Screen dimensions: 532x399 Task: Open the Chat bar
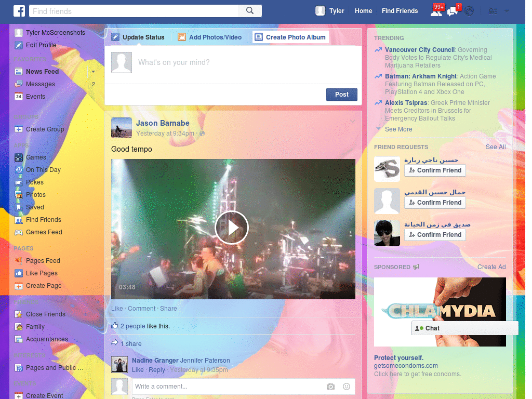click(465, 328)
